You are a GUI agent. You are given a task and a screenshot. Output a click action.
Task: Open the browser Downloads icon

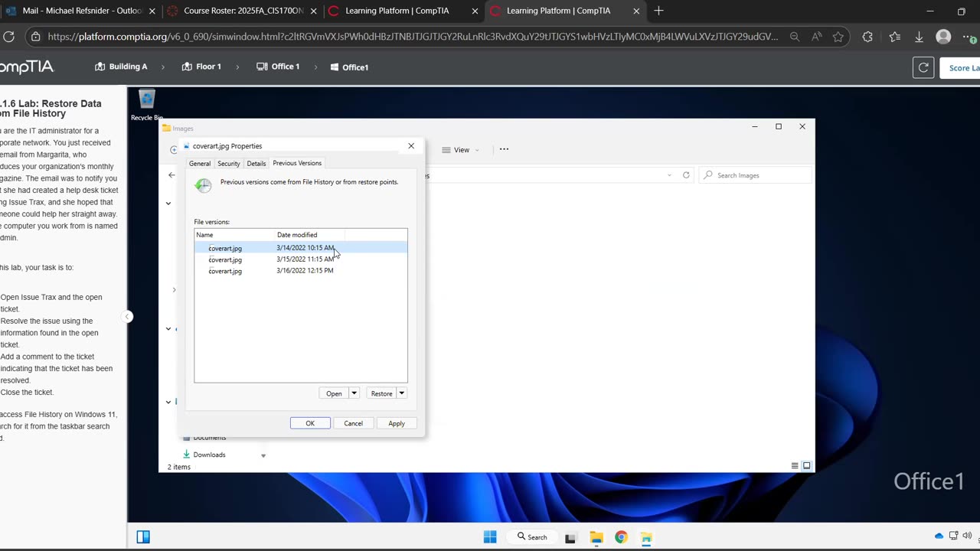[920, 37]
